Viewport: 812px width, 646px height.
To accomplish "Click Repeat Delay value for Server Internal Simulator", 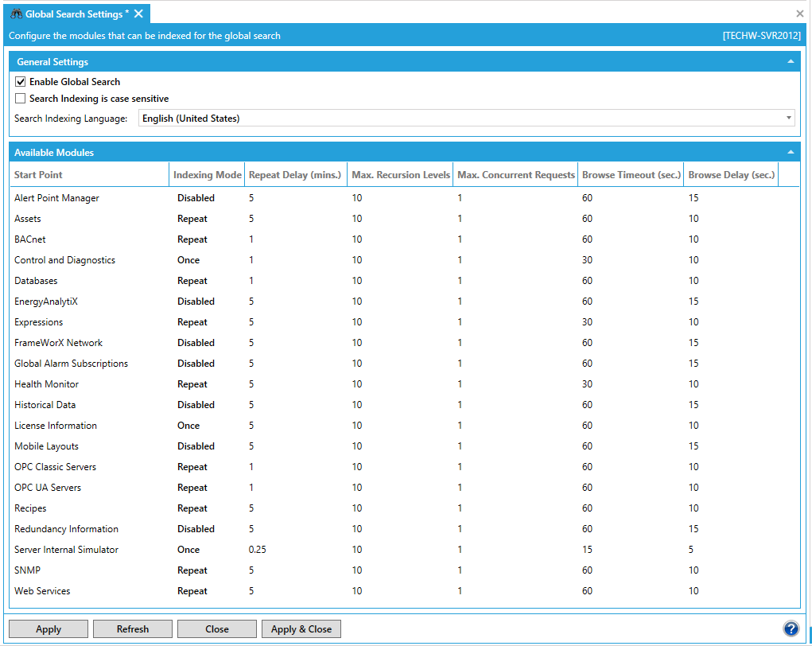I will pyautogui.click(x=257, y=550).
